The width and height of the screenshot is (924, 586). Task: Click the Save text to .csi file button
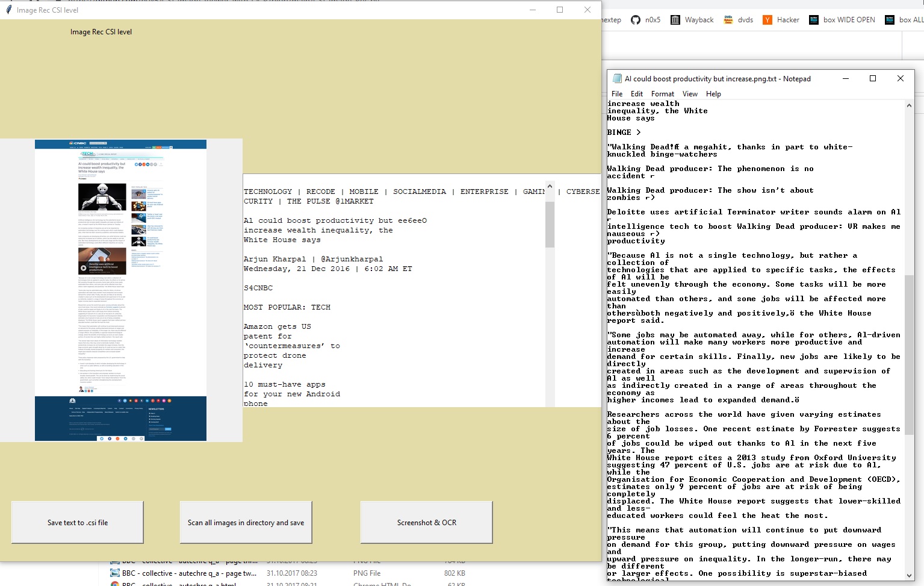(x=78, y=523)
